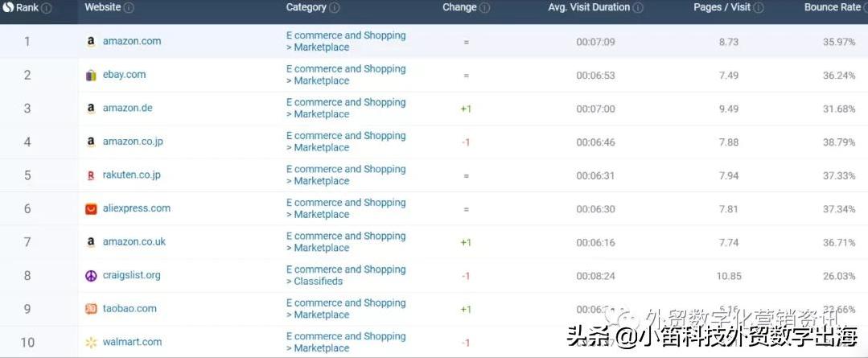Click info icon beside Avg. Visit Duration
Viewport: 868px width, 358px height.
pyautogui.click(x=638, y=8)
